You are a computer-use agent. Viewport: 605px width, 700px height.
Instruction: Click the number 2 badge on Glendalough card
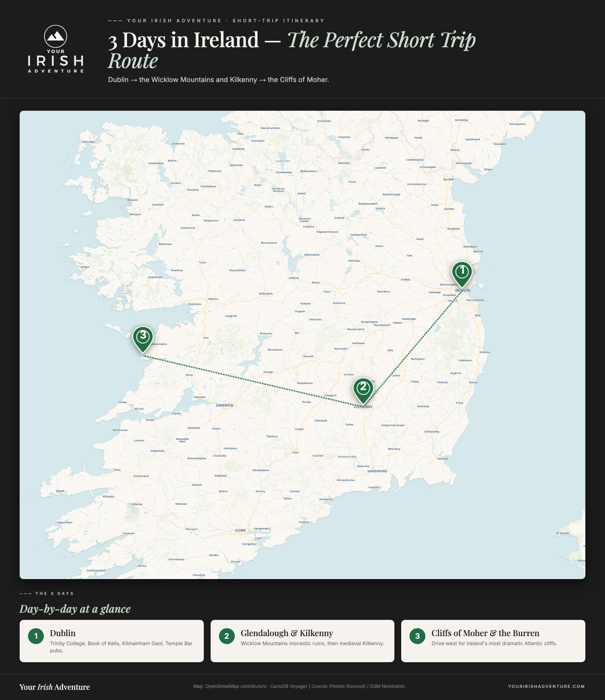click(x=227, y=636)
